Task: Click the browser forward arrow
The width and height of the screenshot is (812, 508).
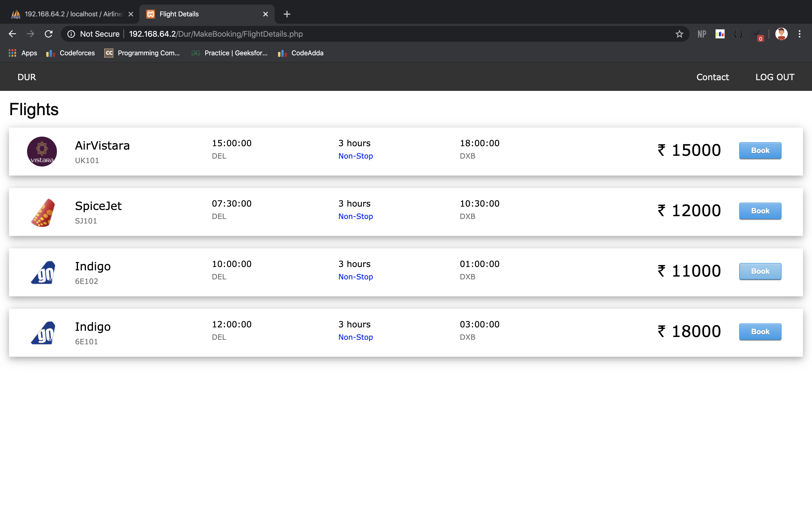Action: pyautogui.click(x=30, y=34)
